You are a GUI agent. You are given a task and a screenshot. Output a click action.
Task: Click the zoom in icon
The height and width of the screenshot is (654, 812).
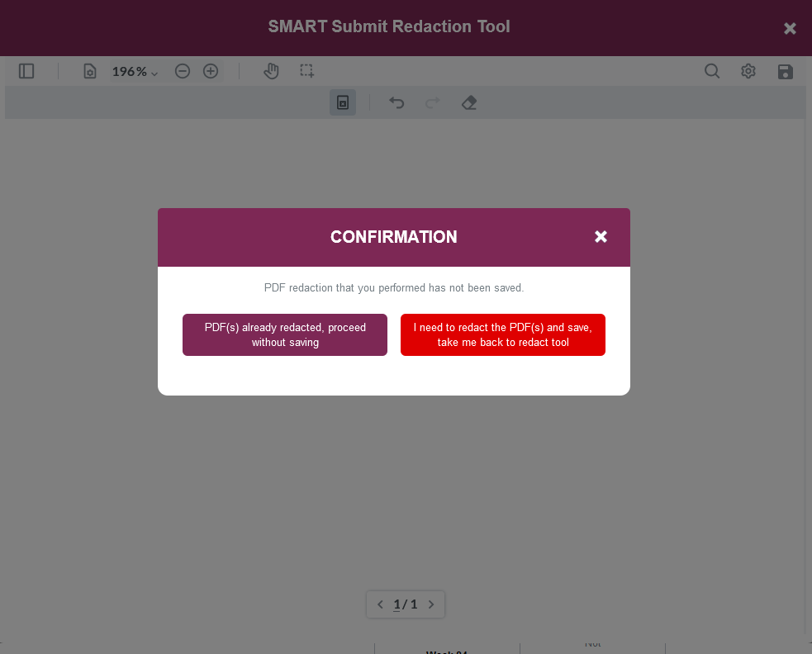click(211, 71)
